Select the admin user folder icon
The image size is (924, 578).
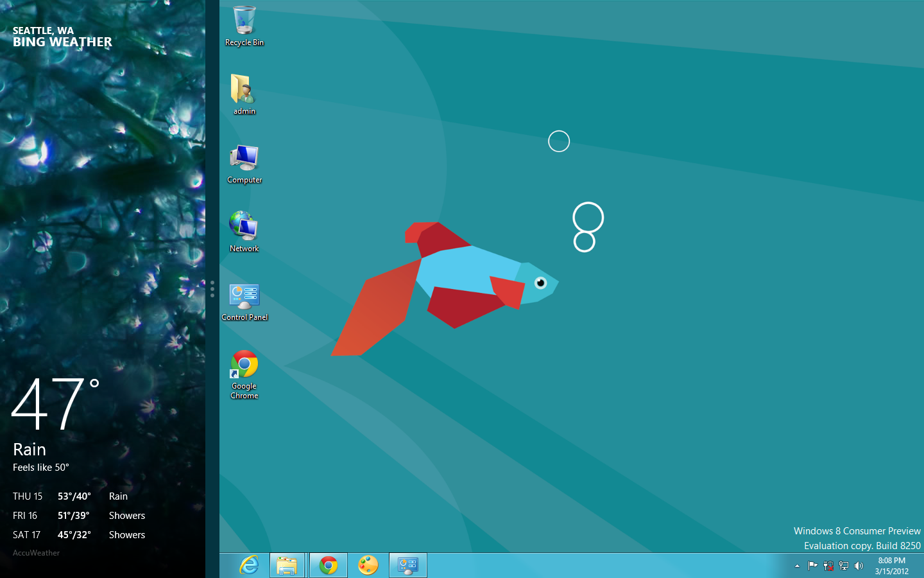click(x=244, y=94)
